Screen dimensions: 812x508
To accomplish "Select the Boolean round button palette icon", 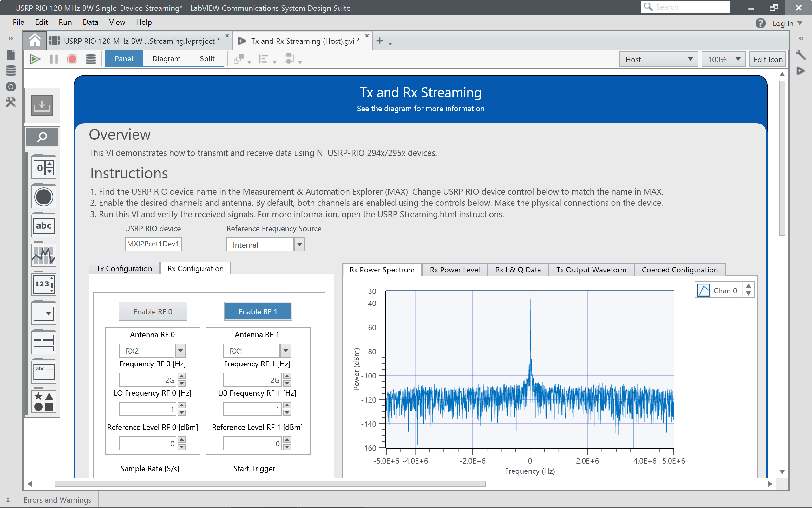I will tap(44, 197).
